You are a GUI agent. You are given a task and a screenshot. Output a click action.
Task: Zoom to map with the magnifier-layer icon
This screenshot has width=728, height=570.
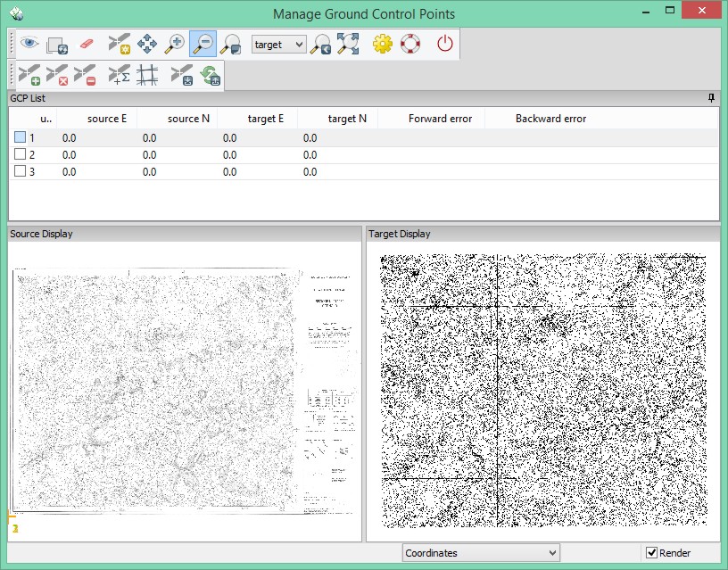click(x=231, y=44)
